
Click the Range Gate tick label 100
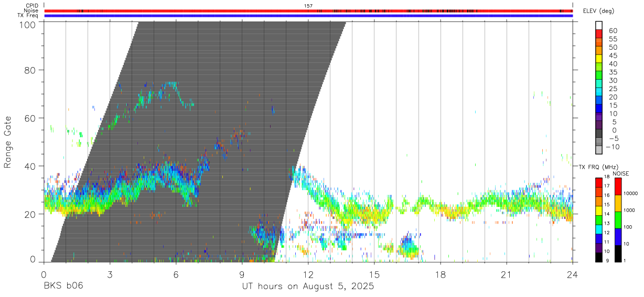click(x=27, y=24)
